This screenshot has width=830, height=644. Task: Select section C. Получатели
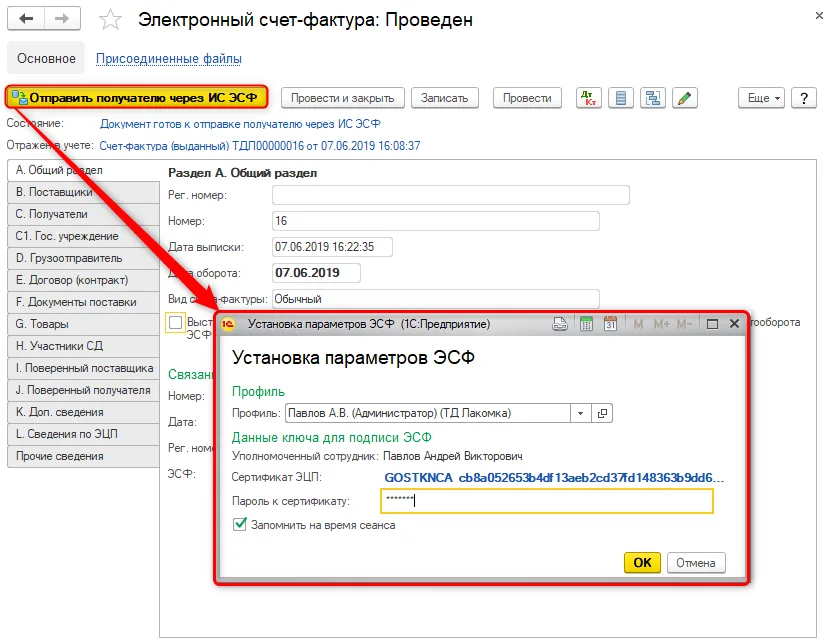(84, 214)
